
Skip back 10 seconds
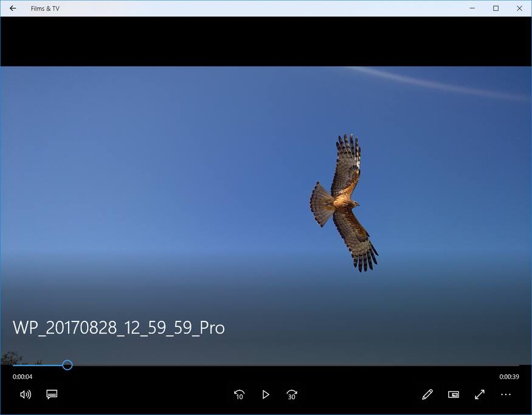click(239, 395)
